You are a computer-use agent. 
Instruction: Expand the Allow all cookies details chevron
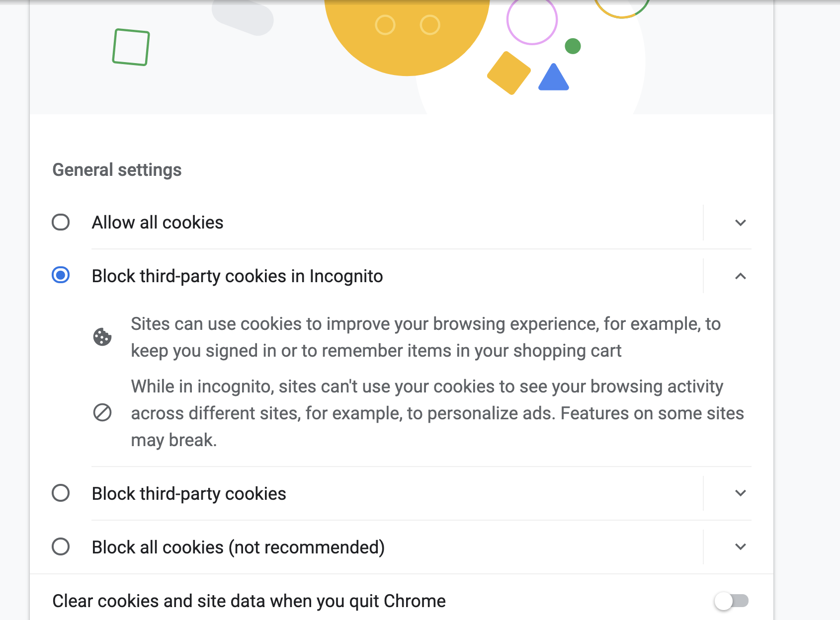pos(740,223)
